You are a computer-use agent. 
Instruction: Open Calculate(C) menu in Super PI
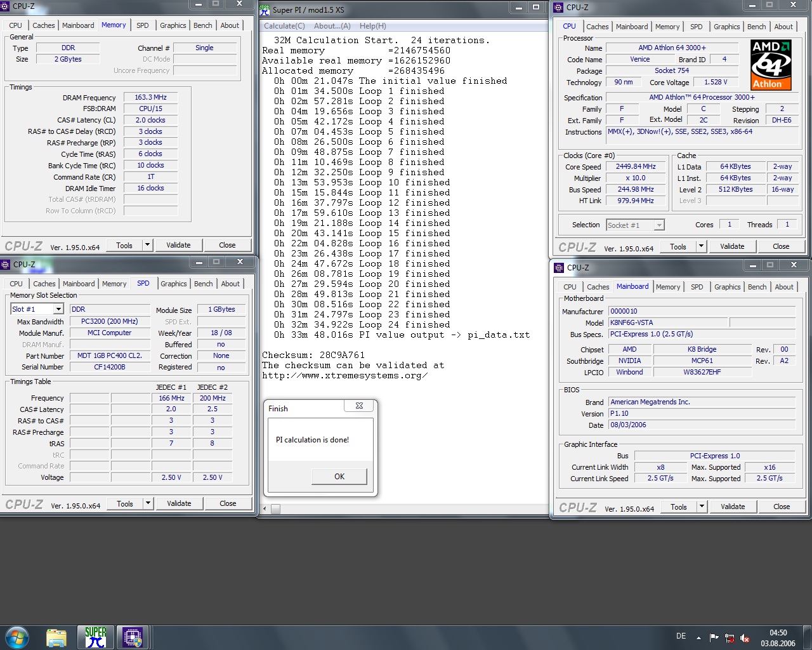[284, 26]
